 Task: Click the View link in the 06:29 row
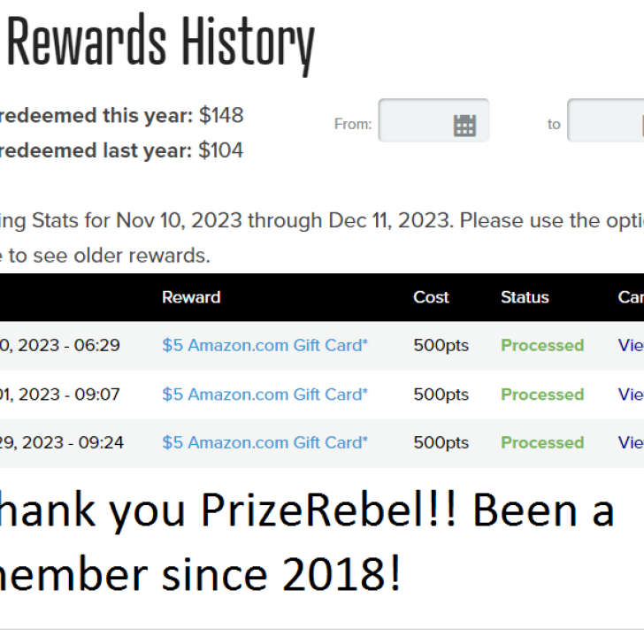(631, 345)
